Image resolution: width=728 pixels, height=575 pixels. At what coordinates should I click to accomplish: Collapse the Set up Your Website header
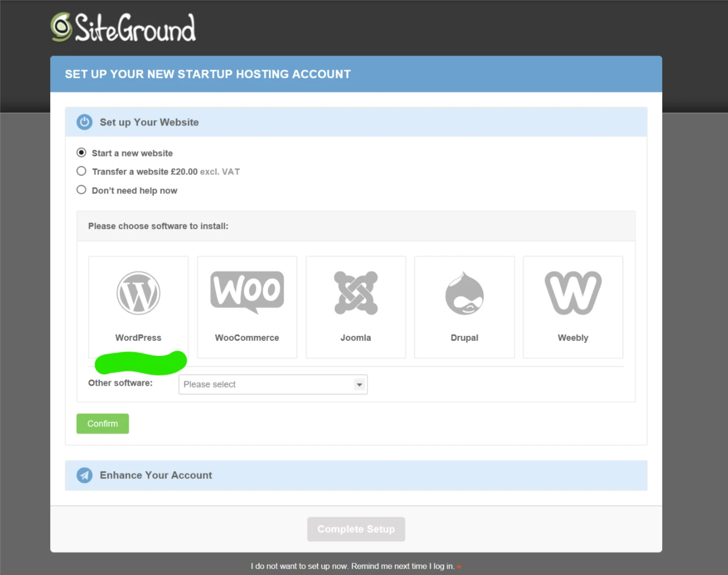coord(356,122)
